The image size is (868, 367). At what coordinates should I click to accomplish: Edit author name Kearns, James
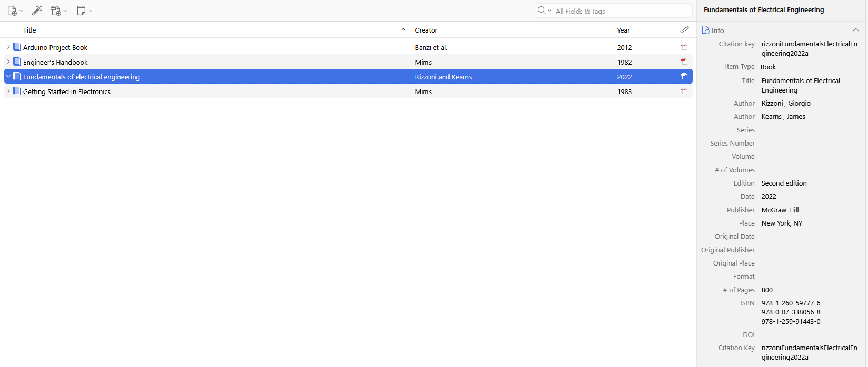[x=783, y=117]
